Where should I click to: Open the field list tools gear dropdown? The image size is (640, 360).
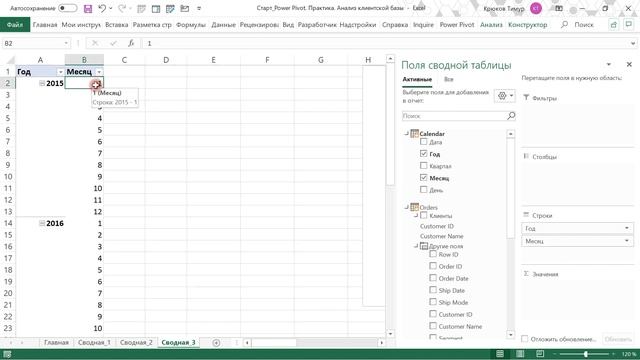click(x=505, y=96)
